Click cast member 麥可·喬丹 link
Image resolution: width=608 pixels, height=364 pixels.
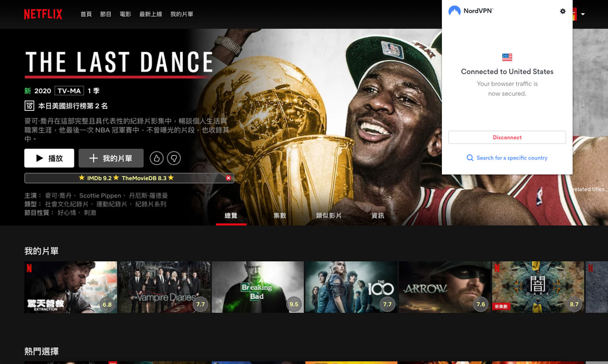[x=58, y=195]
